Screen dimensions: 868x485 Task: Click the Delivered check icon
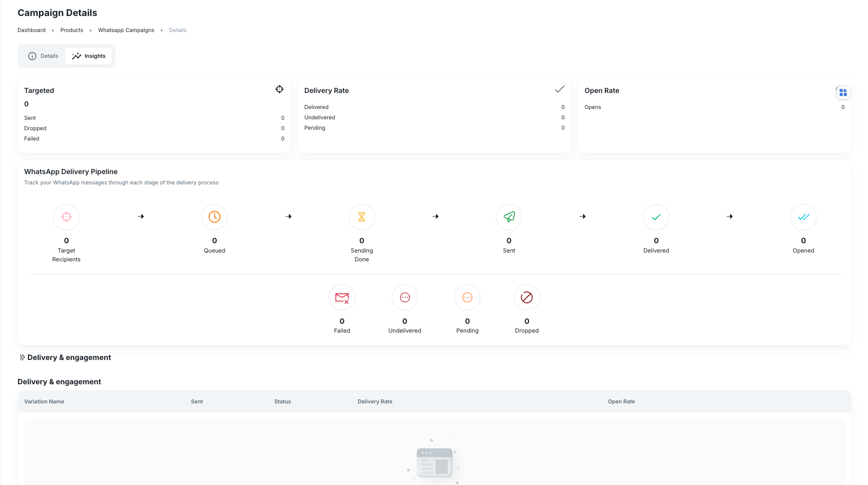pos(656,217)
